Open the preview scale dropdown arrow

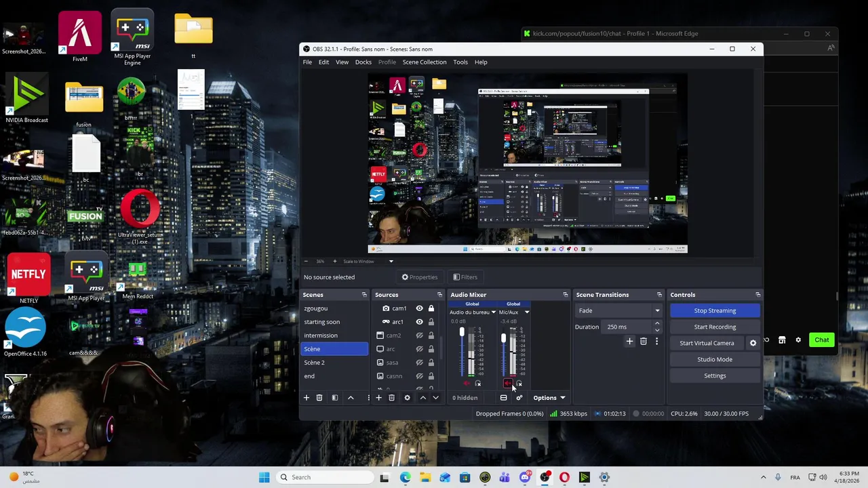(391, 262)
